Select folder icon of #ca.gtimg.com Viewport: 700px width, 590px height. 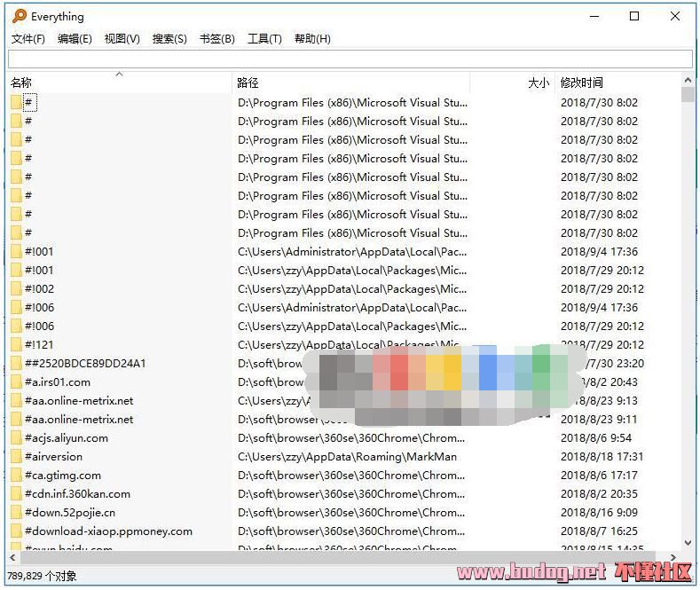pyautogui.click(x=17, y=476)
